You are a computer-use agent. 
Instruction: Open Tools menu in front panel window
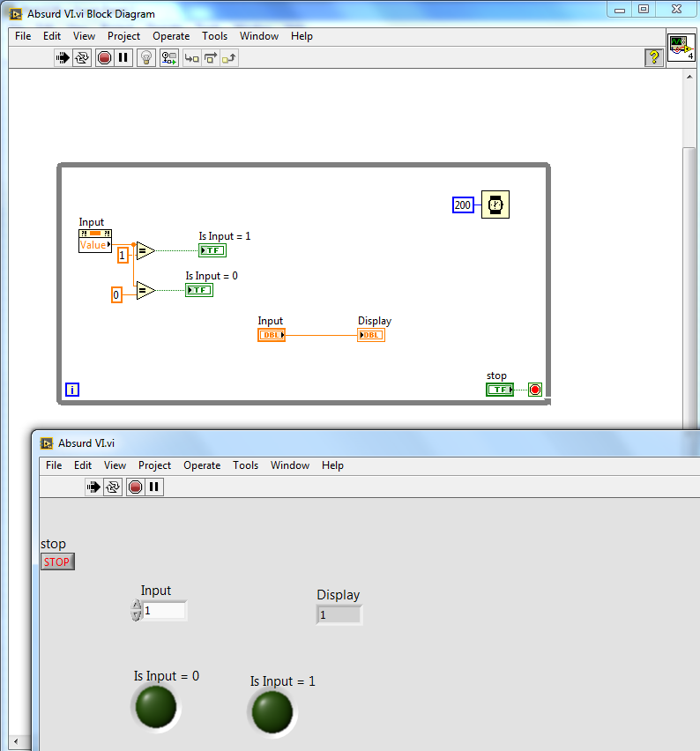click(245, 465)
